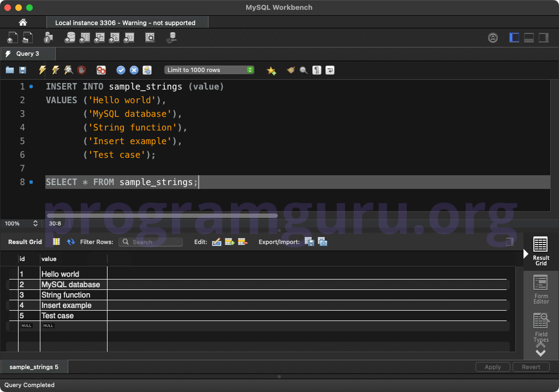Toggle word wrap in editor

click(330, 70)
